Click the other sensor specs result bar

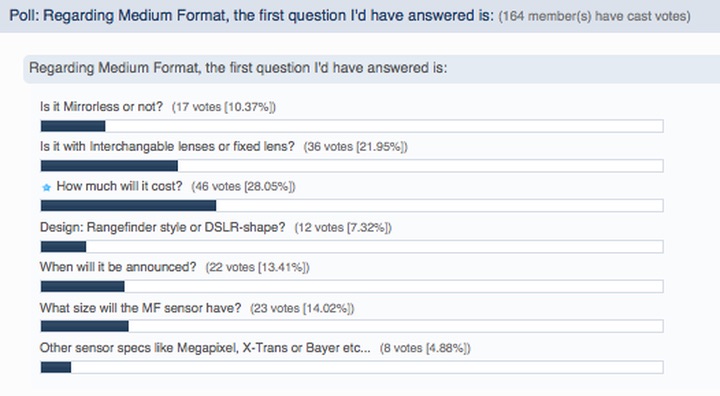(x=352, y=367)
